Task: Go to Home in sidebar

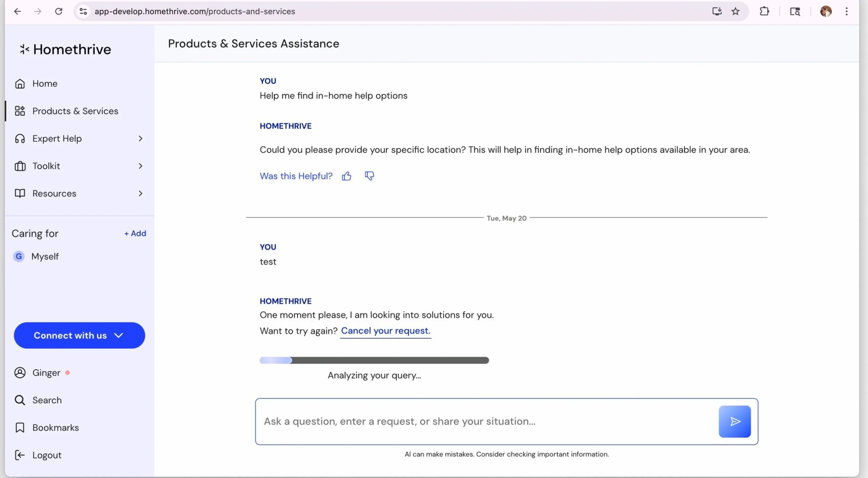Action: [x=44, y=84]
